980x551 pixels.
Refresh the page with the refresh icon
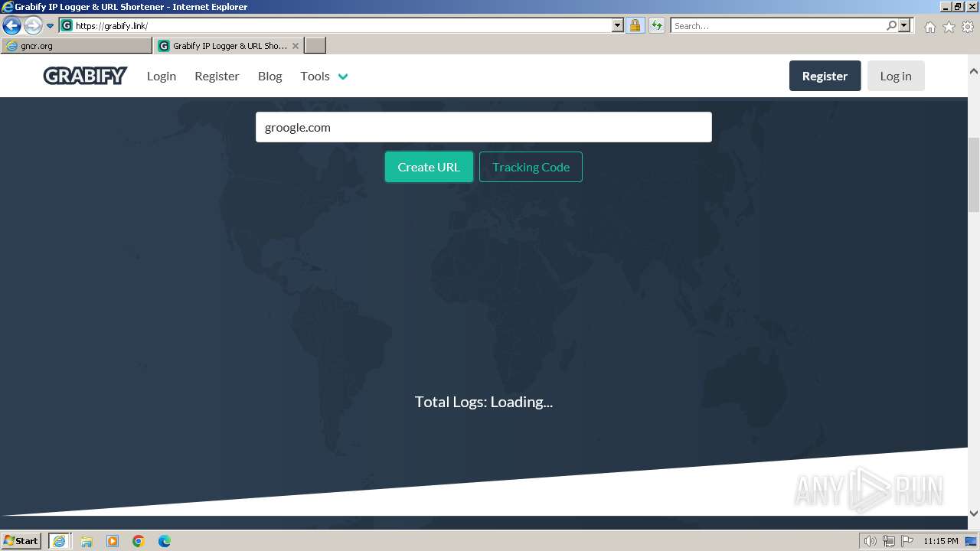pos(656,25)
